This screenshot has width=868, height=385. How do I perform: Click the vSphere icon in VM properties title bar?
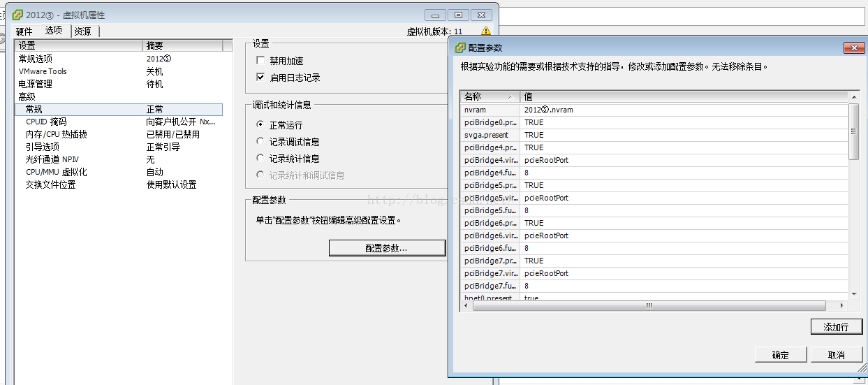(x=18, y=15)
